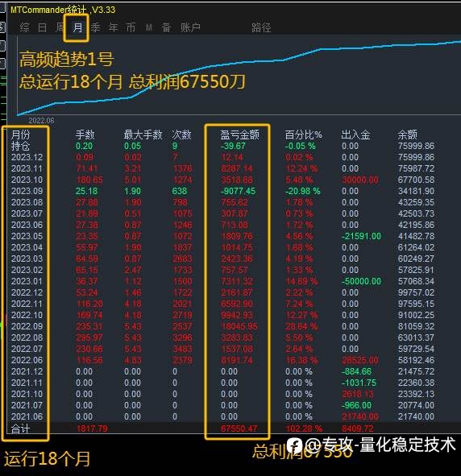This screenshot has width=461, height=476.
Task: Click the -20.98 % percentage cell
Action: [x=303, y=191]
